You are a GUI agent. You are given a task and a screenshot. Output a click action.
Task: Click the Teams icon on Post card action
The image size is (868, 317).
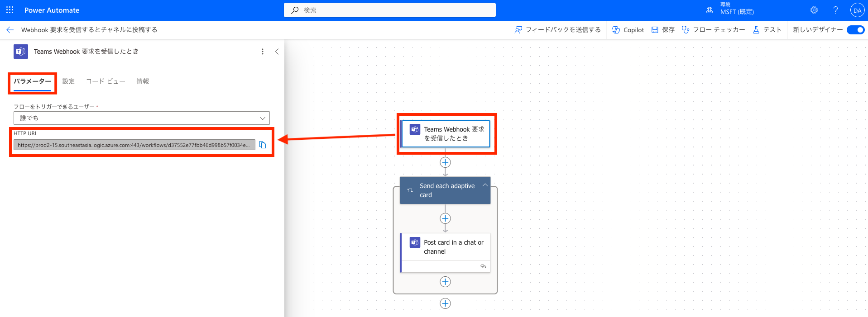click(415, 242)
